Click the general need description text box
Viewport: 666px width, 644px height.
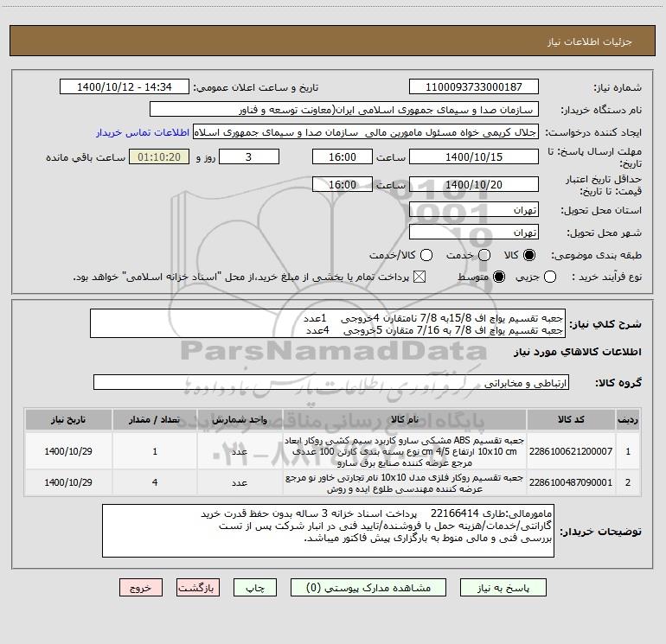coord(328,323)
